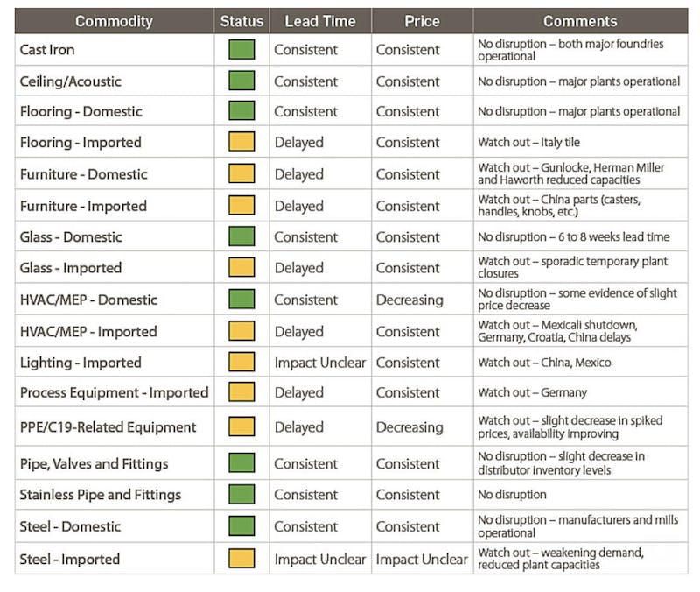Click the Lead Time column header
Image resolution: width=700 pixels, height=592 pixels.
[318, 21]
